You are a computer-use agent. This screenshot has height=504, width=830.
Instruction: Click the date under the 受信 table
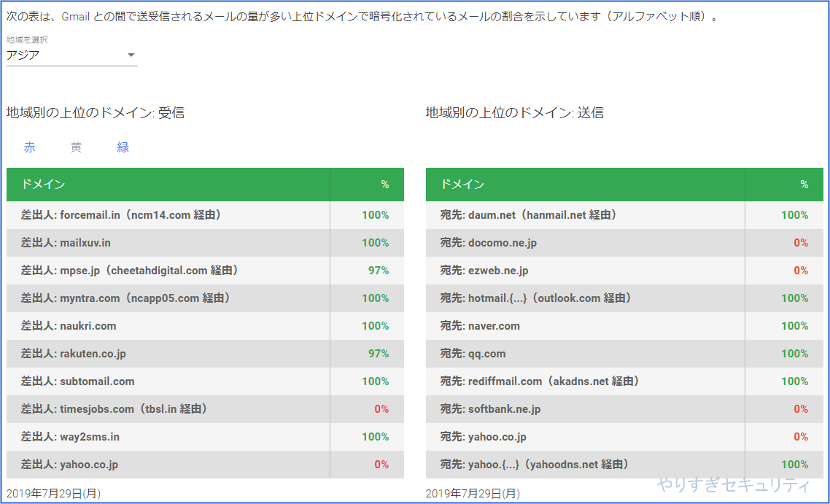tap(53, 493)
